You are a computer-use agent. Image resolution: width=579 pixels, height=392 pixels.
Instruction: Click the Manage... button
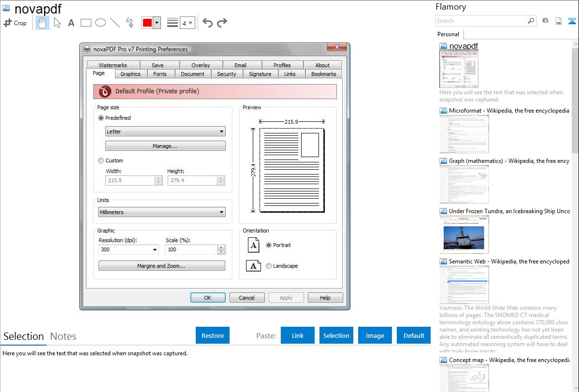[x=165, y=146]
